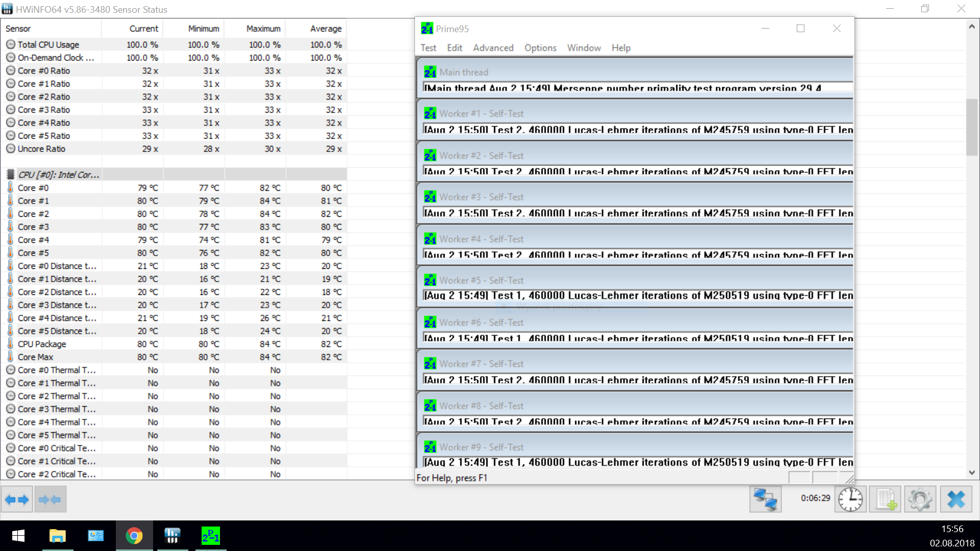The width and height of the screenshot is (980, 551).
Task: Open the Windows Start menu
Action: point(18,536)
